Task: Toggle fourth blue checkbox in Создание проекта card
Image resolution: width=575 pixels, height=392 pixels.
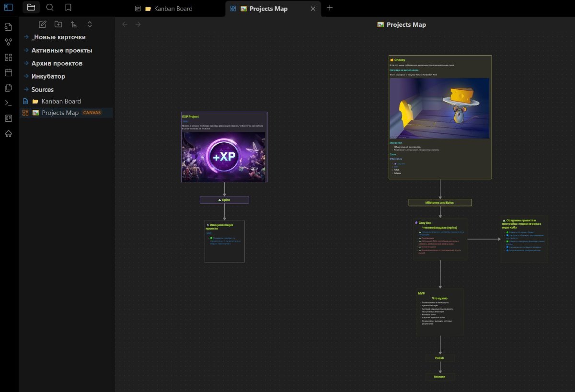Action: [507, 247]
